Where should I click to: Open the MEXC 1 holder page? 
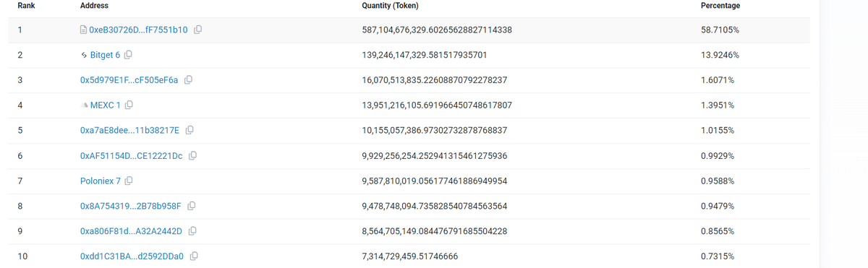106,105
